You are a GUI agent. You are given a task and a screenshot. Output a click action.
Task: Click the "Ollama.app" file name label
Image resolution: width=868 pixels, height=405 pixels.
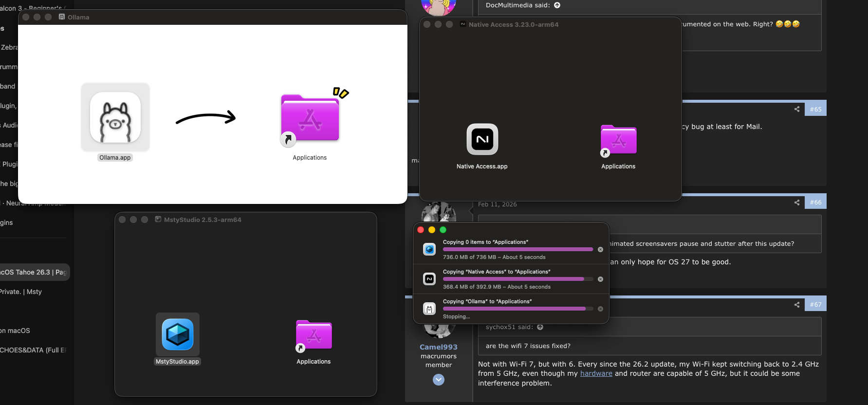[115, 158]
